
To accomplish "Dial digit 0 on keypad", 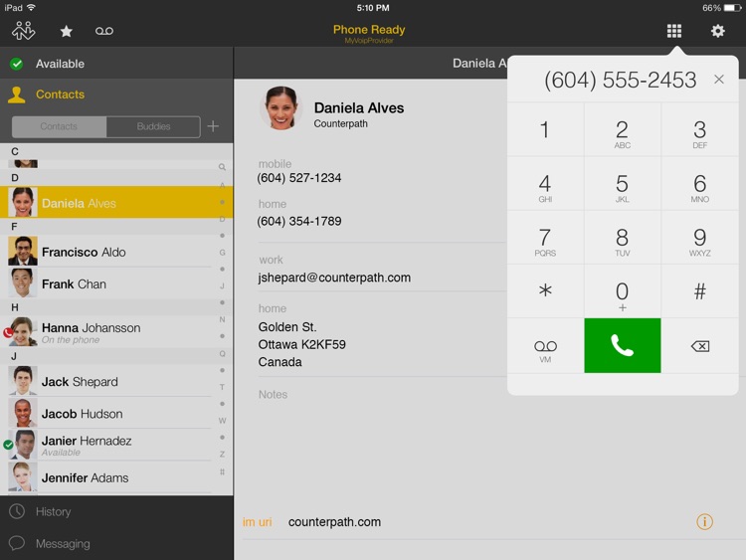I will tap(623, 290).
